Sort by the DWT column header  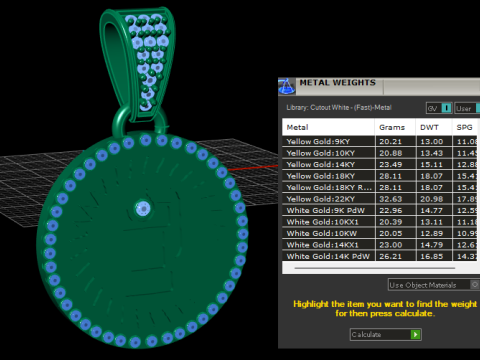click(434, 127)
